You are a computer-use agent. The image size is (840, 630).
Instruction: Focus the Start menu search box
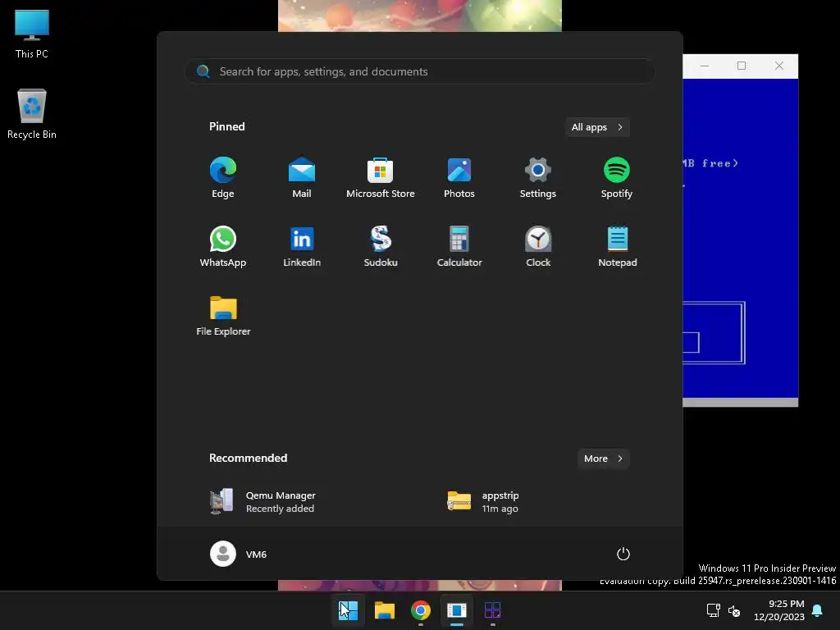[420, 71]
